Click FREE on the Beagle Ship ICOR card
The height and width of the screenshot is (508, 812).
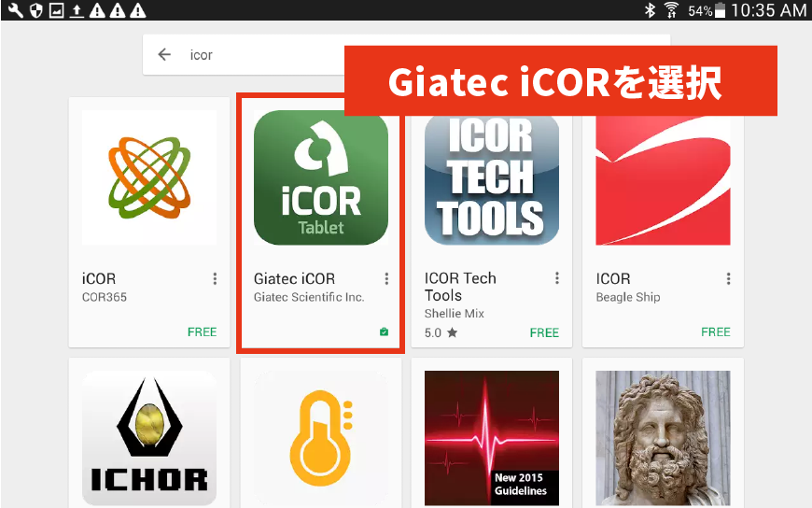[716, 332]
